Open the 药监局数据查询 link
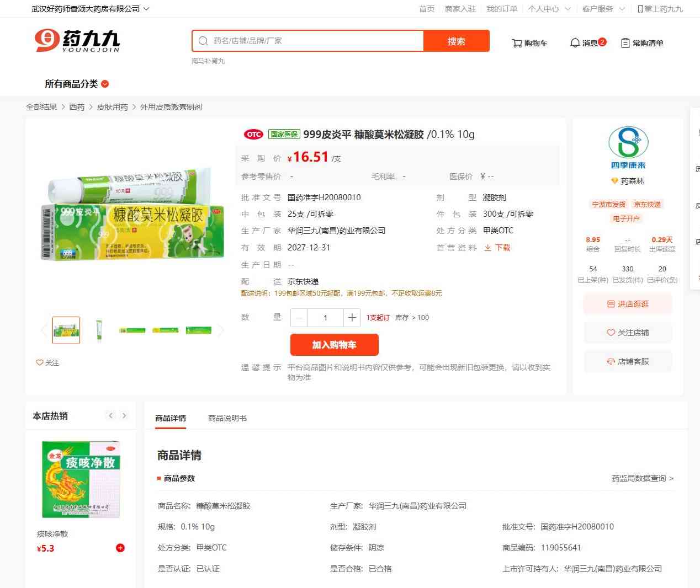The height and width of the screenshot is (588, 700). 642,478
